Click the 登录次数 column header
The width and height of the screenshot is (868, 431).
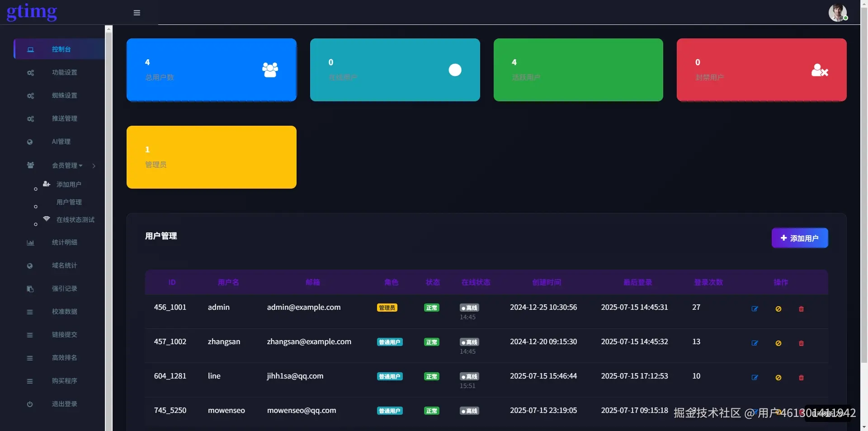point(708,282)
